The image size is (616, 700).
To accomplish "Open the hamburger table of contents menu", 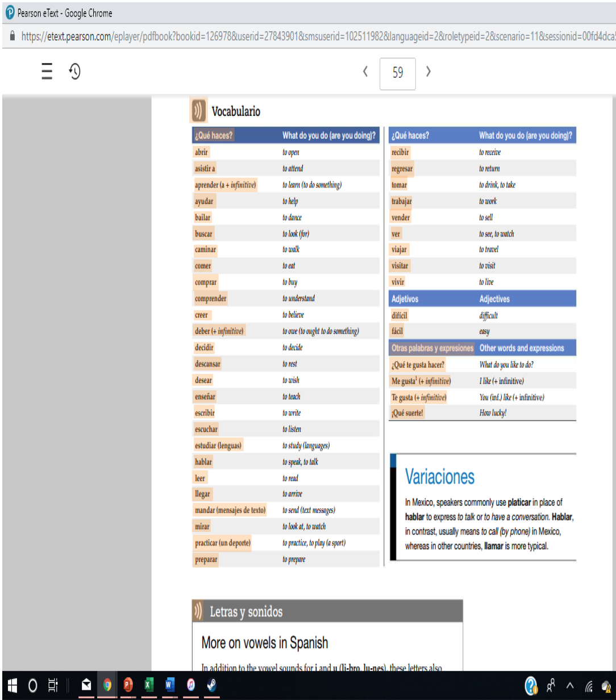I will click(47, 72).
